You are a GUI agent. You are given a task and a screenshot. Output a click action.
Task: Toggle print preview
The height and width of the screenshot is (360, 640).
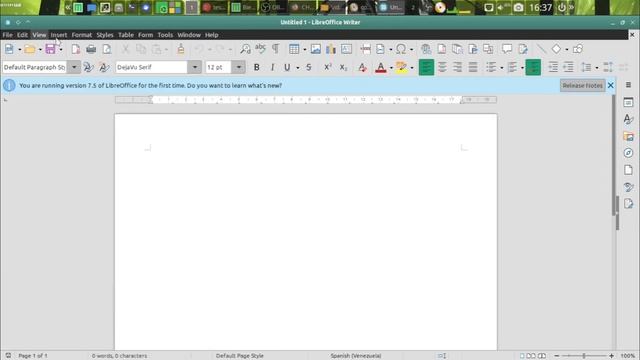pyautogui.click(x=107, y=49)
